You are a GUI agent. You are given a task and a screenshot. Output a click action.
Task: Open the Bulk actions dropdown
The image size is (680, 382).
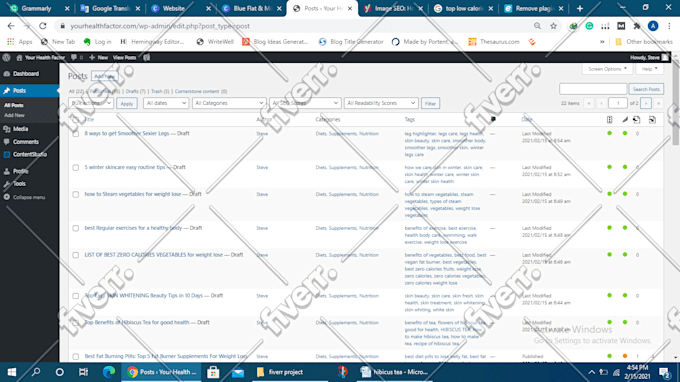(91, 103)
